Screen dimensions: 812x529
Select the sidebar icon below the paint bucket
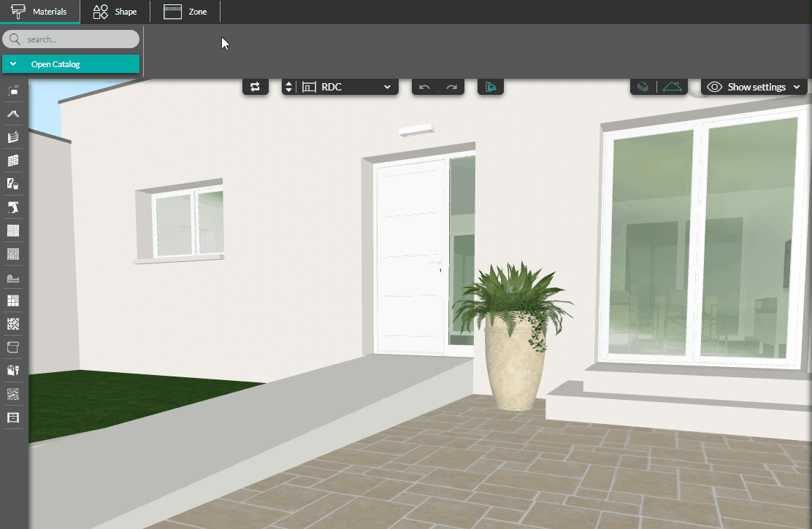click(13, 207)
